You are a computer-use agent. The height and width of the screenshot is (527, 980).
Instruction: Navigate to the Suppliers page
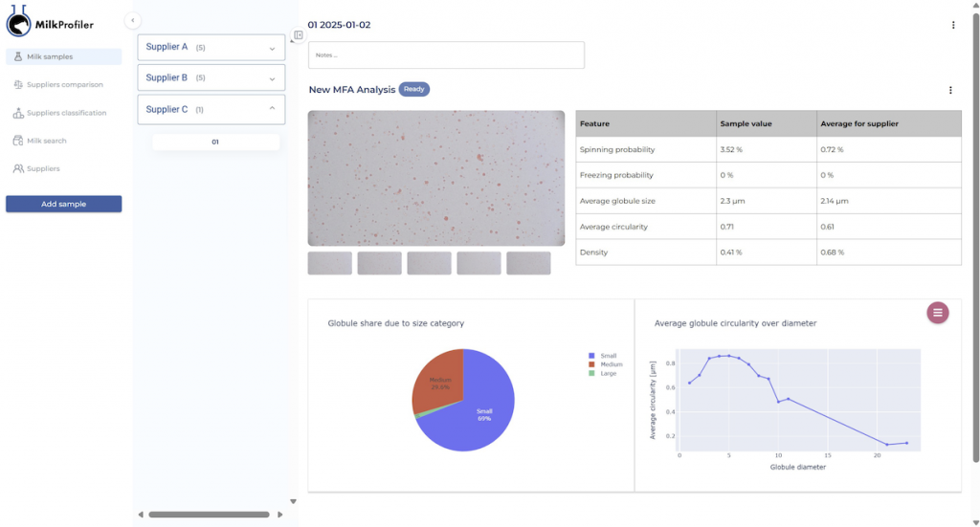64,168
